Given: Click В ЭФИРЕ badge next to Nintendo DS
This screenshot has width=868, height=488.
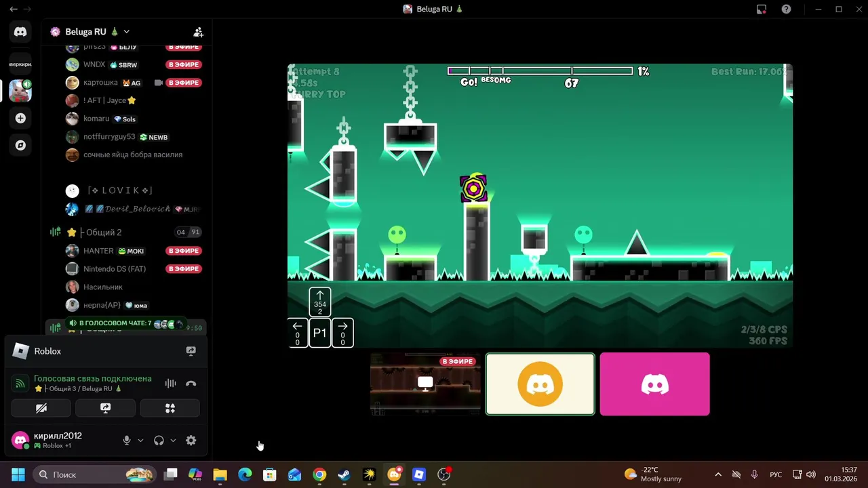Looking at the screenshot, I should (184, 268).
